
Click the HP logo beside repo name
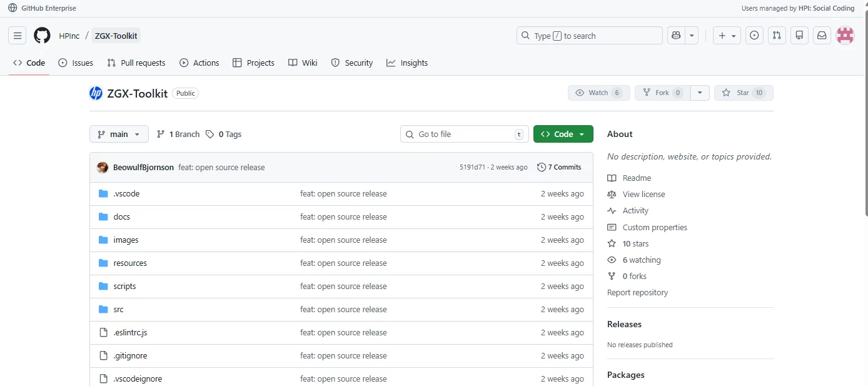(96, 93)
